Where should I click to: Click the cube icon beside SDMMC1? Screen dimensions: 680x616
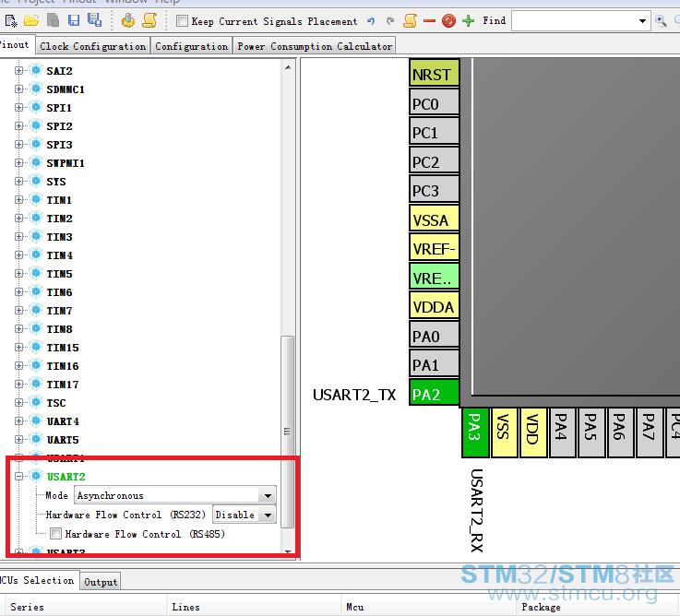click(36, 89)
